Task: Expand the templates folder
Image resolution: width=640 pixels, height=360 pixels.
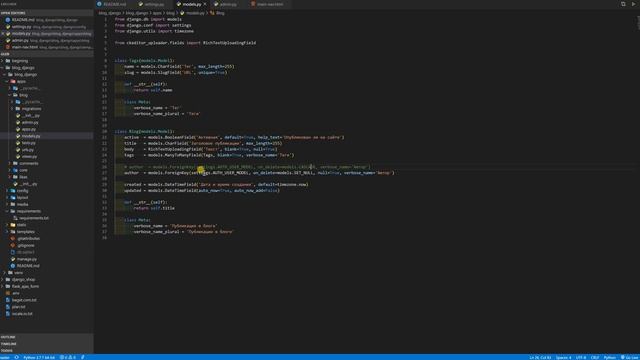Action: click(x=47, y=231)
